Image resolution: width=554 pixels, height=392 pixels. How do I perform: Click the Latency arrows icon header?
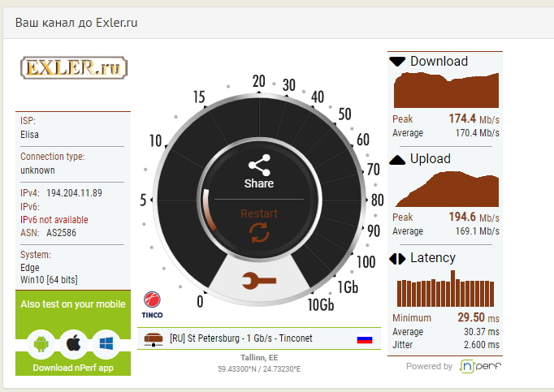point(397,259)
